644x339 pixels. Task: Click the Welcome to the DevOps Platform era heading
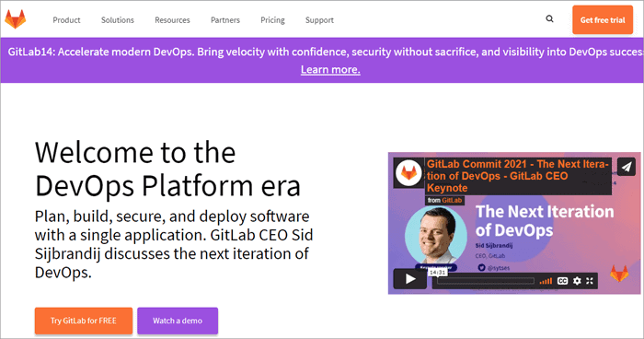pyautogui.click(x=167, y=169)
